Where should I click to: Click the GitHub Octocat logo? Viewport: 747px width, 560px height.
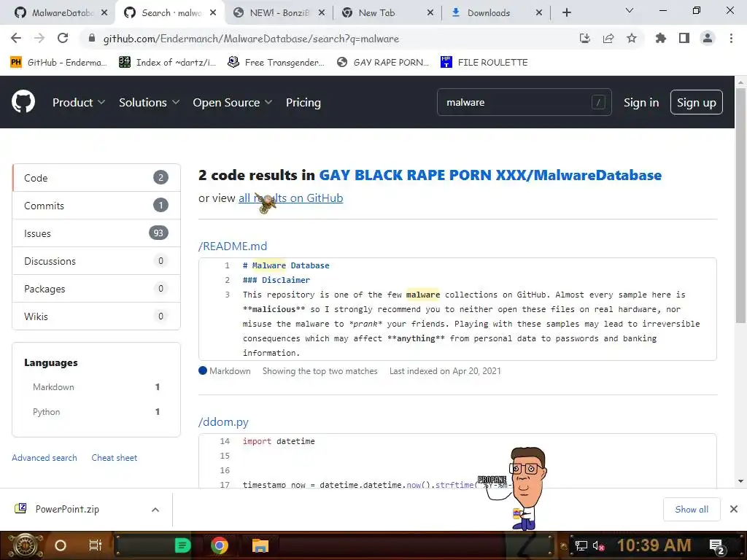click(x=23, y=102)
